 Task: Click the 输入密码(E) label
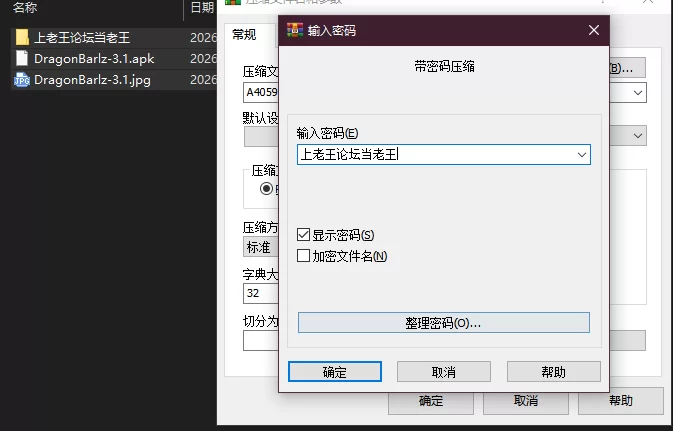[327, 134]
